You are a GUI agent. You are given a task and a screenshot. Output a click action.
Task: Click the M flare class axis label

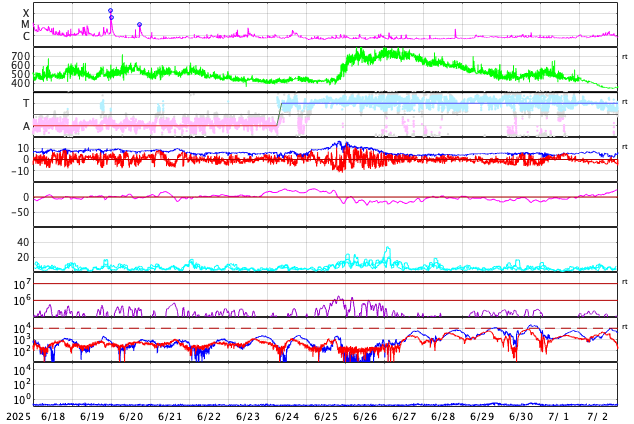25,25
